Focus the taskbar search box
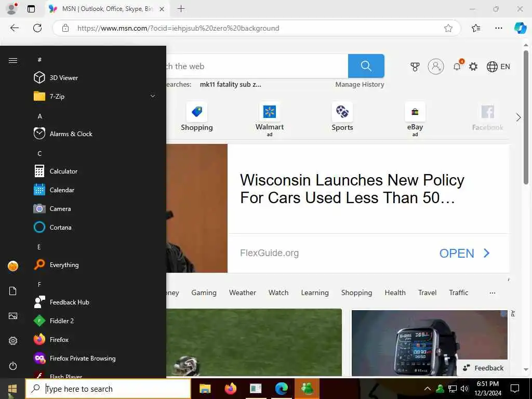532x399 pixels. (108, 389)
